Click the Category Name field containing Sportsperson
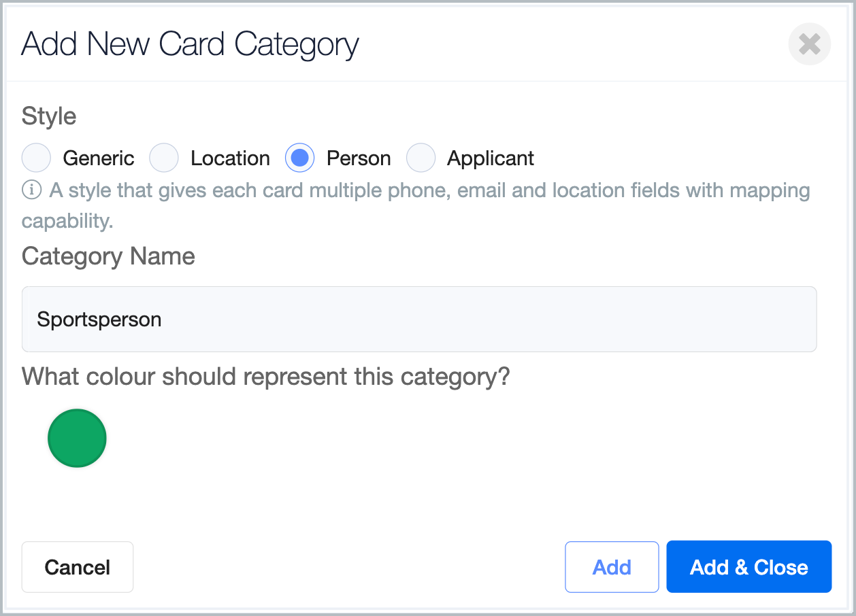Image resolution: width=856 pixels, height=616 pixels. (x=419, y=319)
